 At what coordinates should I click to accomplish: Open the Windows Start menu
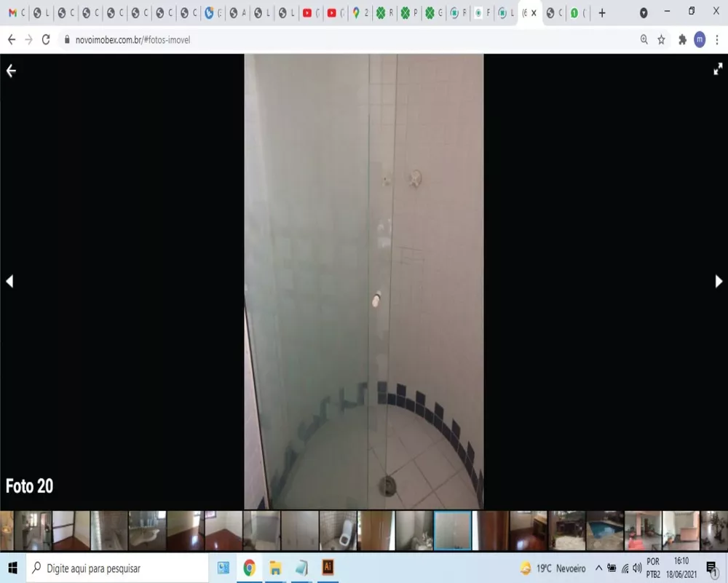point(12,568)
